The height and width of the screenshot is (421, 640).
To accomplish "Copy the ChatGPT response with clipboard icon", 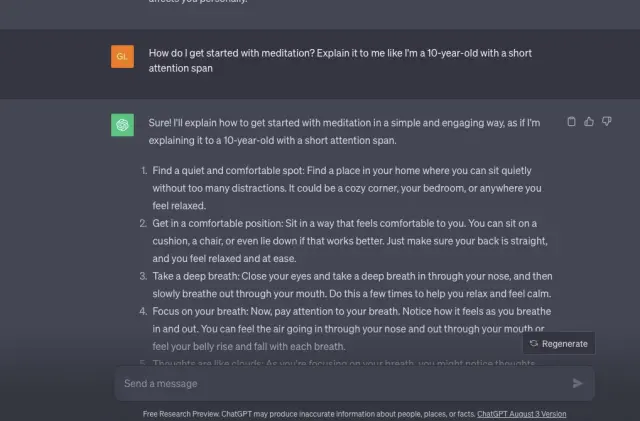I will 571,122.
